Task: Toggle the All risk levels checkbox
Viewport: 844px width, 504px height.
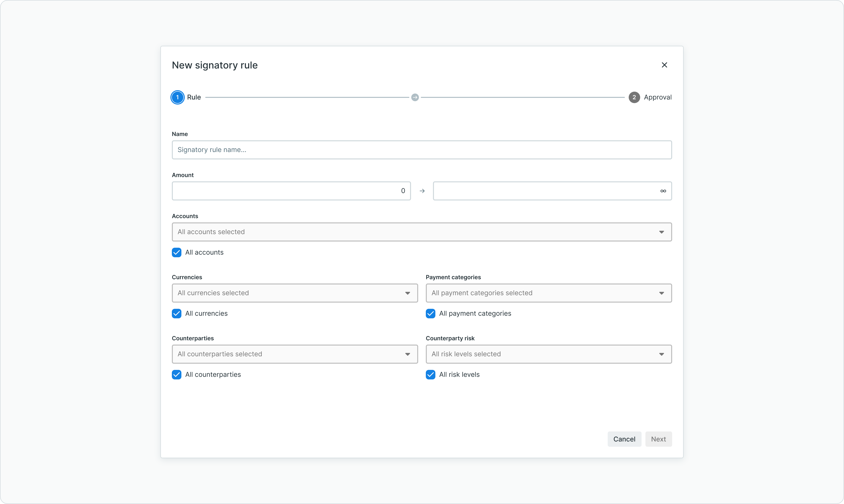Action: [x=430, y=375]
